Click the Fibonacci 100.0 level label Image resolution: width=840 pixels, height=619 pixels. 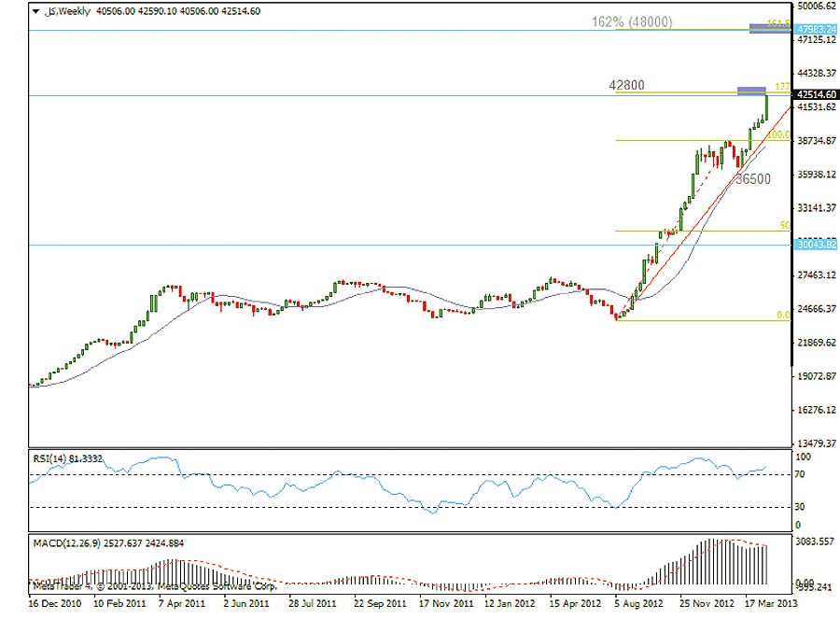click(x=777, y=134)
